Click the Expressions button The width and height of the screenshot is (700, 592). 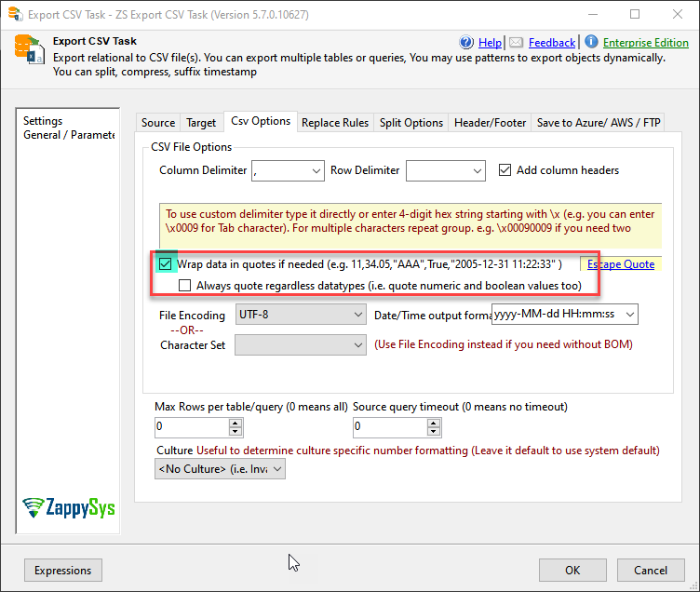[63, 570]
